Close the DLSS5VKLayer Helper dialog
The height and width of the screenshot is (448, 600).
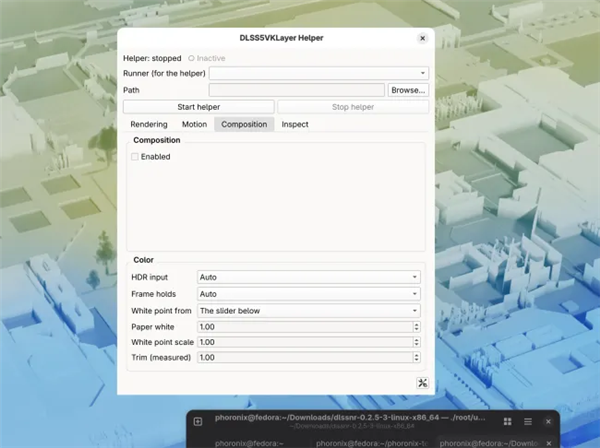[x=422, y=38]
